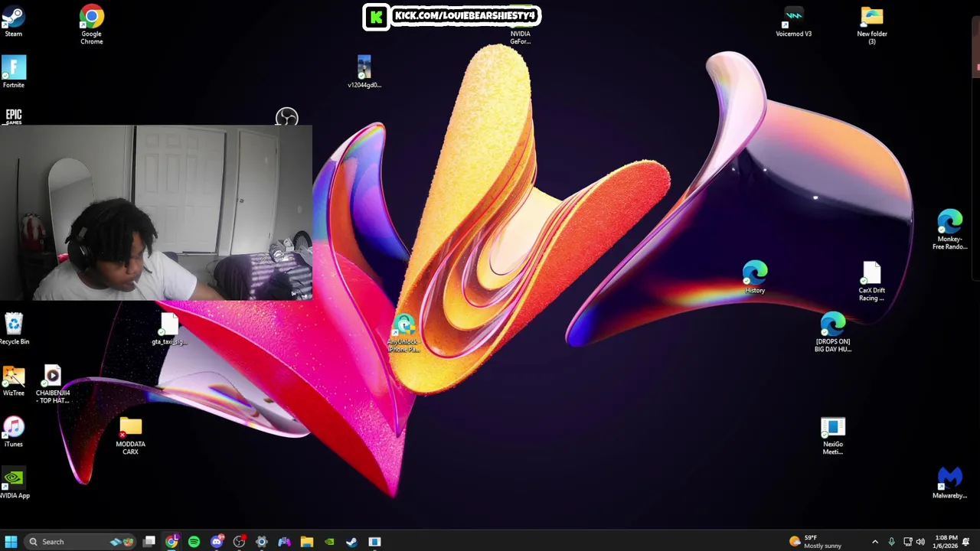Open Settings gear in the taskbar

(262, 542)
